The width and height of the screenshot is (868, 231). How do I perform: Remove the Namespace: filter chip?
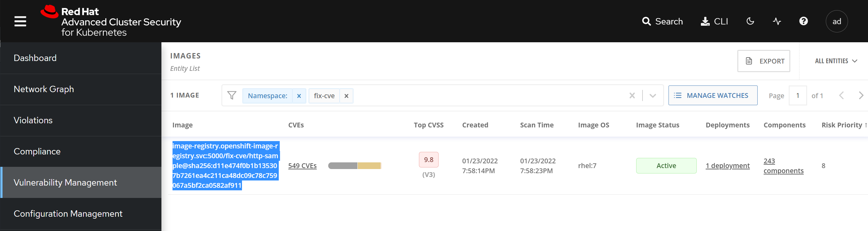point(299,96)
